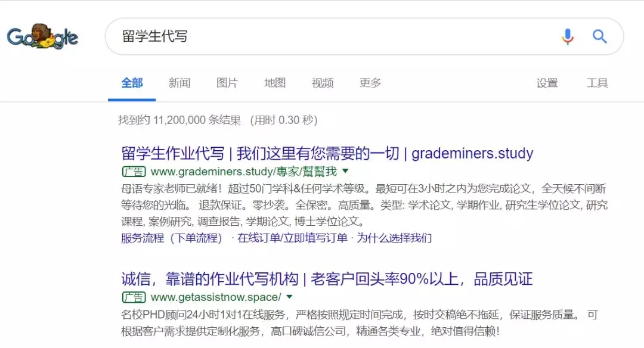Viewport: 644px width, 348px height.
Task: Open the dropdown arrow next to getassistnow.space URL
Action: click(x=289, y=297)
